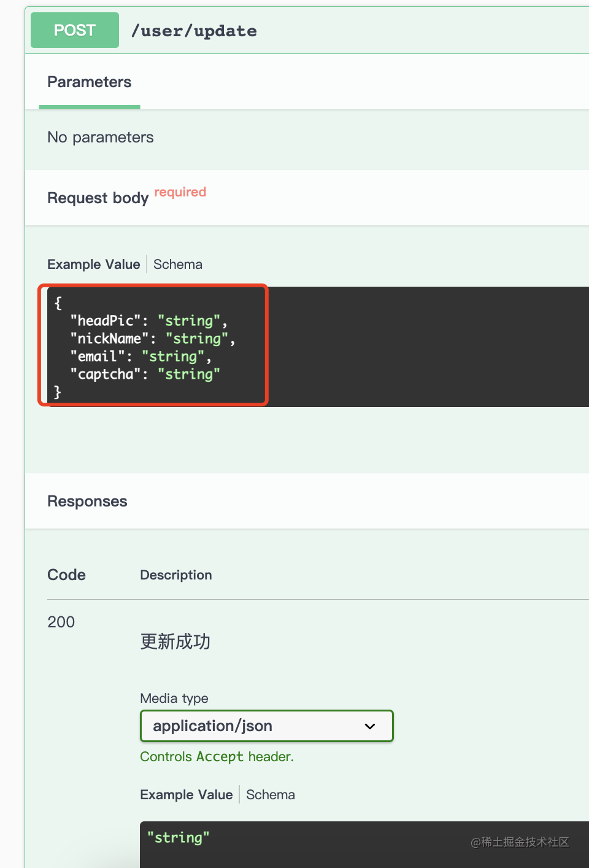
Task: Click the headPic line in request example
Action: click(x=148, y=320)
